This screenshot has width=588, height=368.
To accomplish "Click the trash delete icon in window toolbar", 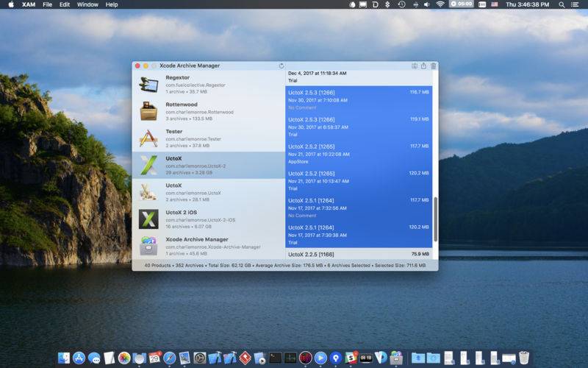I will coord(433,66).
